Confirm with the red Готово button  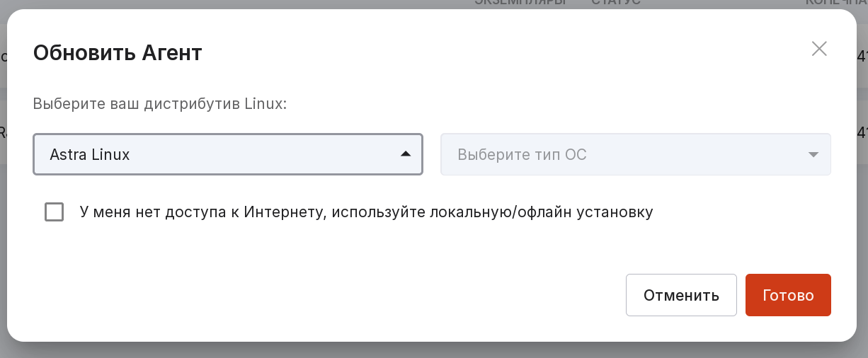coord(788,295)
